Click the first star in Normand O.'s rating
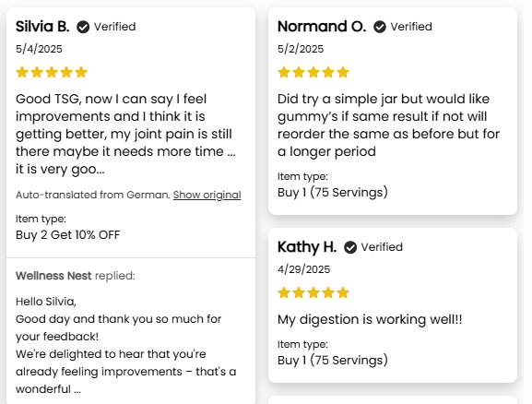 [284, 72]
